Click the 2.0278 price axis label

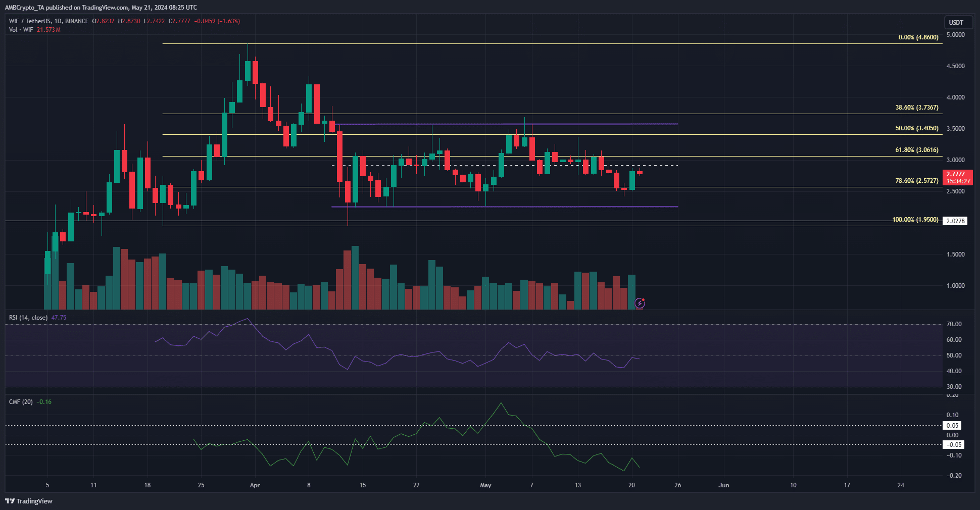pyautogui.click(x=955, y=221)
